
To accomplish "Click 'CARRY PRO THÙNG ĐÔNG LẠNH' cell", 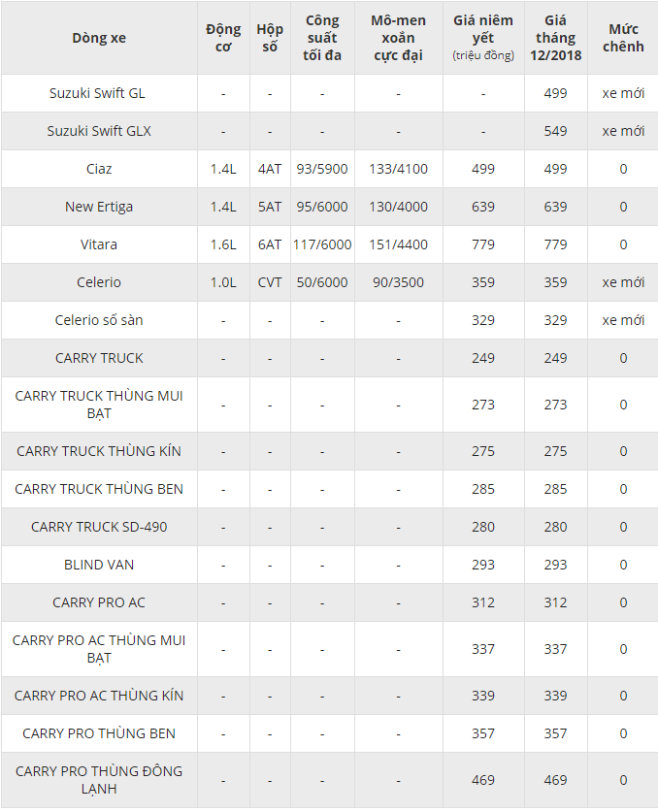I will point(99,780).
